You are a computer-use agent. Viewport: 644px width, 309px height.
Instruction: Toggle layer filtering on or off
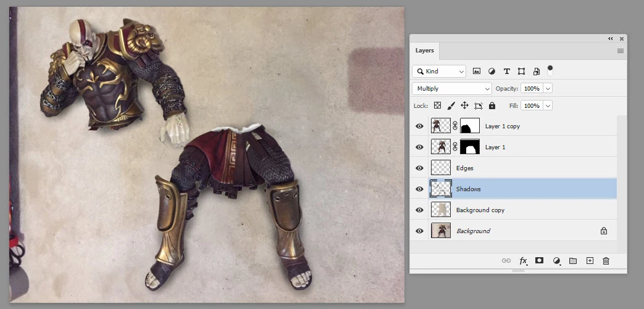(x=550, y=70)
